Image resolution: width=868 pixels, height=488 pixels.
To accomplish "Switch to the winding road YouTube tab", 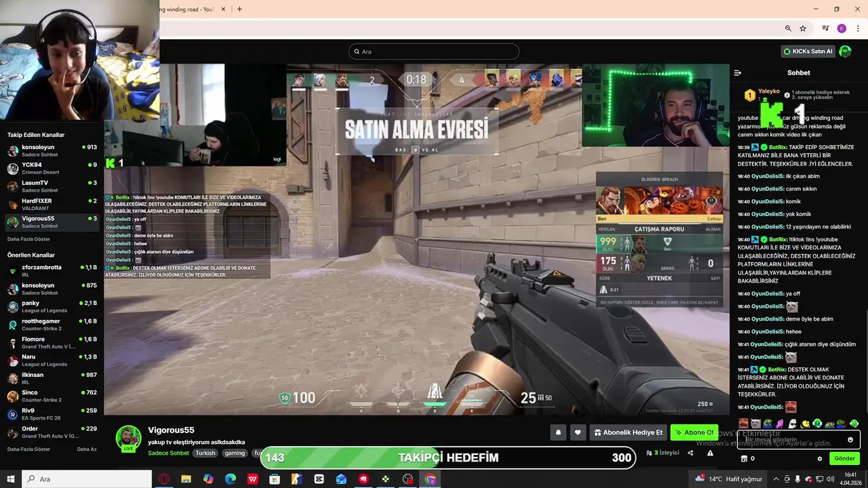I will click(186, 9).
